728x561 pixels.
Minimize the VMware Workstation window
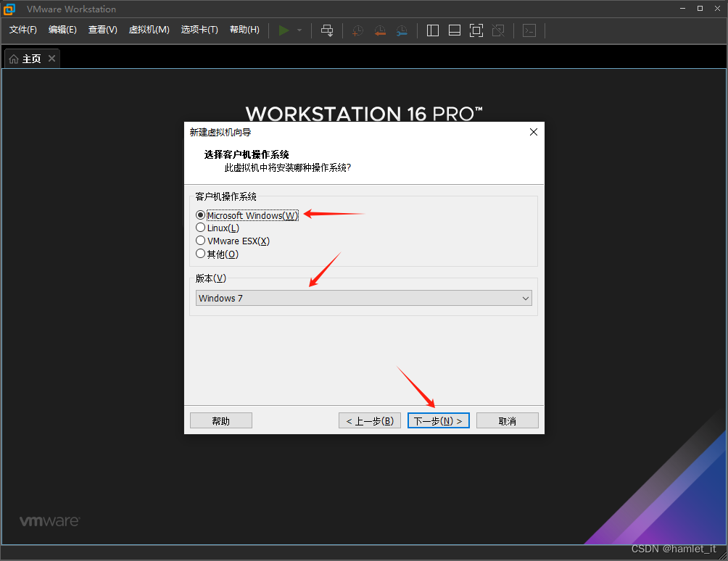click(682, 9)
